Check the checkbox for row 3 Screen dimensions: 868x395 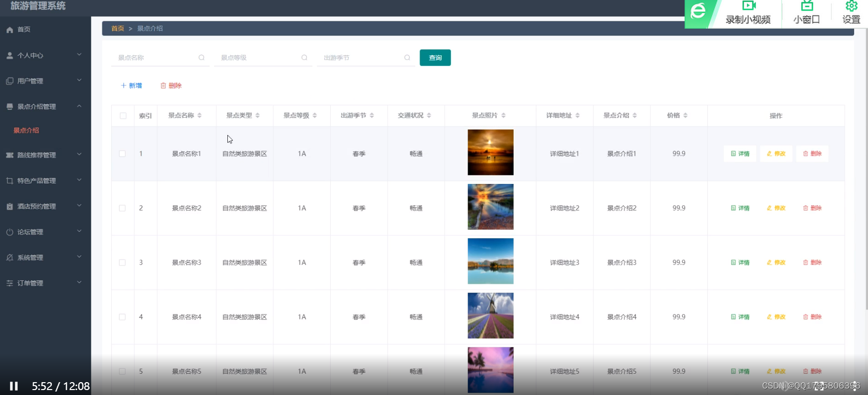122,263
